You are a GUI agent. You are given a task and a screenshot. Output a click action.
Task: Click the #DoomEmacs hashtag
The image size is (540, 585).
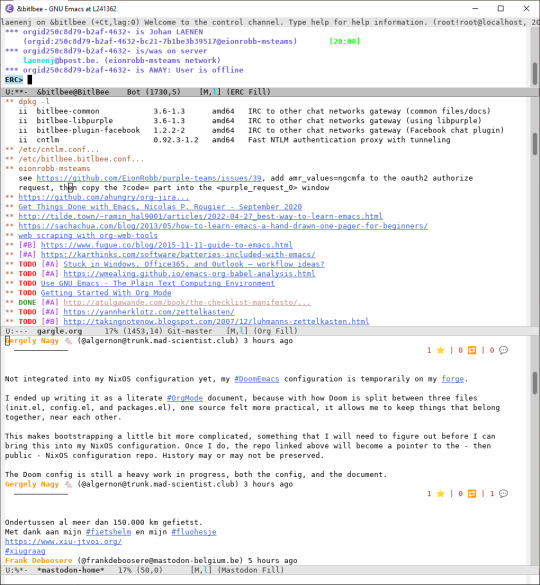257,379
